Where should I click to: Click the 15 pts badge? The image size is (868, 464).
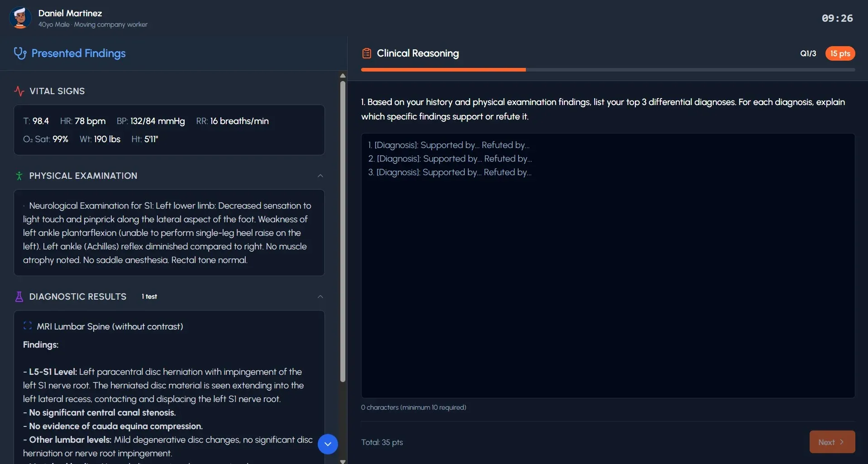pyautogui.click(x=840, y=53)
